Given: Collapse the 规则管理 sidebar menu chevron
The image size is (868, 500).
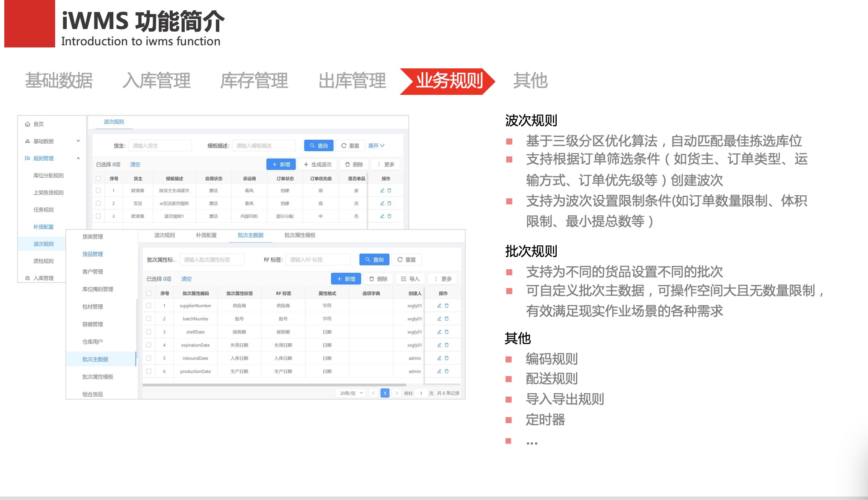Looking at the screenshot, I should (x=78, y=158).
